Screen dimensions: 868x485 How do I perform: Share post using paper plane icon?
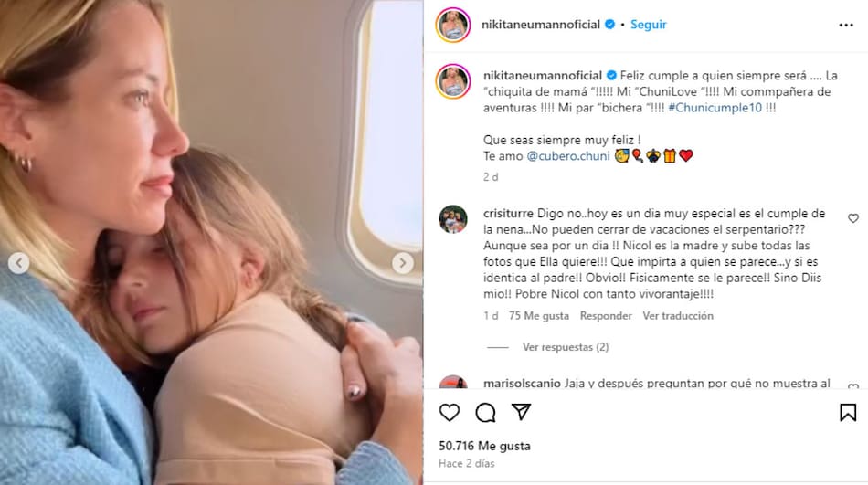pos(521,412)
